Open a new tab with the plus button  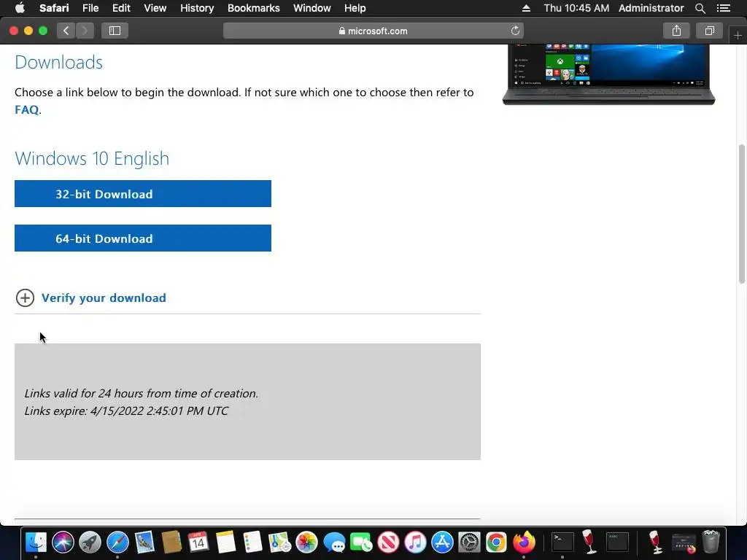pos(738,35)
